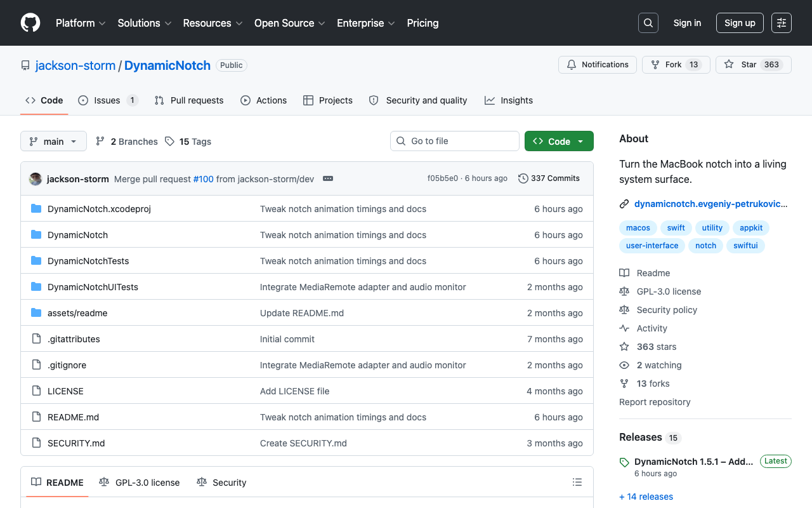
Task: Click the scale icon next to Security policy
Action: pyautogui.click(x=624, y=310)
